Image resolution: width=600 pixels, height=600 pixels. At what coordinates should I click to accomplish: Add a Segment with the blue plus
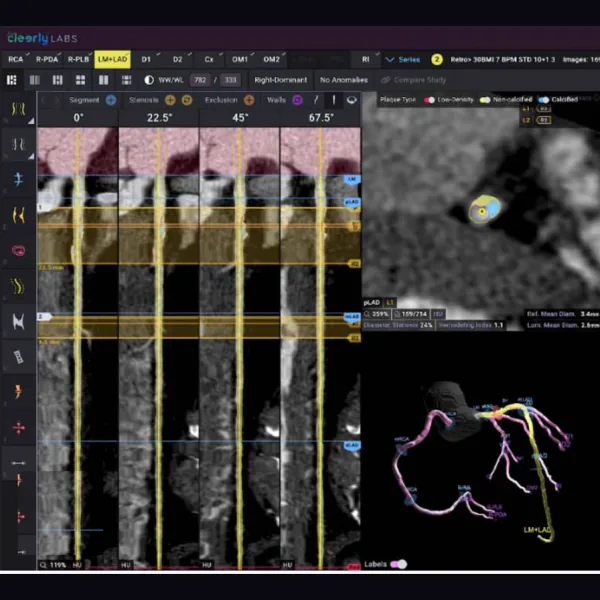[111, 100]
